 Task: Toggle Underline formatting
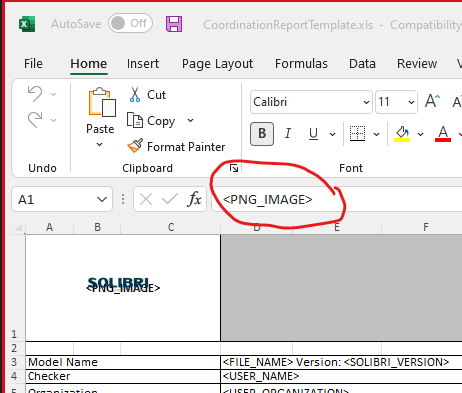[x=313, y=134]
